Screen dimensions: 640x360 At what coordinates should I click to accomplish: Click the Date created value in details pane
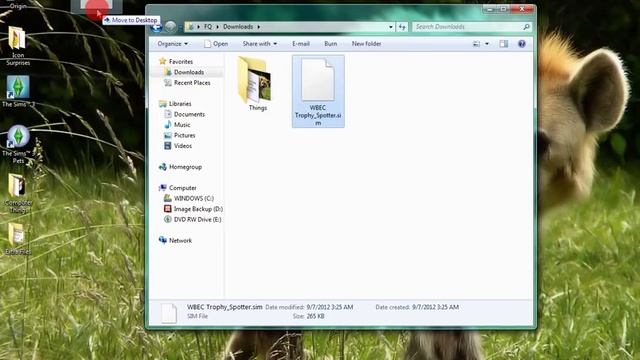tap(436, 307)
